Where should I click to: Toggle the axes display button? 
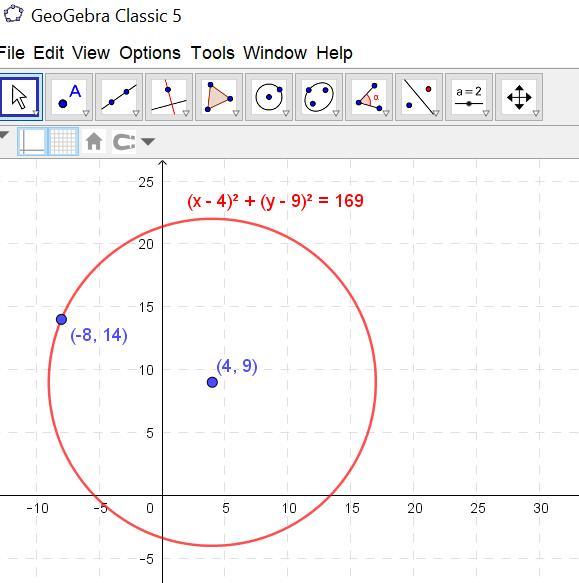(32, 141)
